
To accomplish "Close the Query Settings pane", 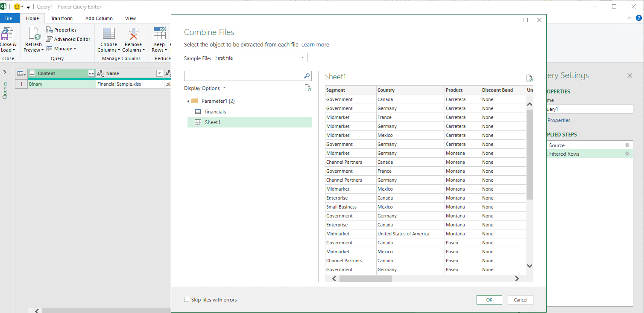I will pyautogui.click(x=629, y=75).
